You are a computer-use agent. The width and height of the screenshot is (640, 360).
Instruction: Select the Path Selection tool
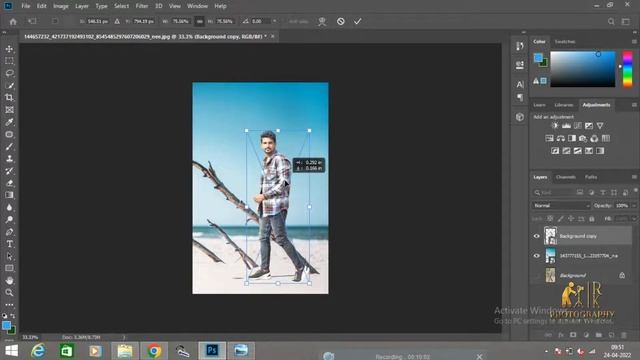pos(9,256)
